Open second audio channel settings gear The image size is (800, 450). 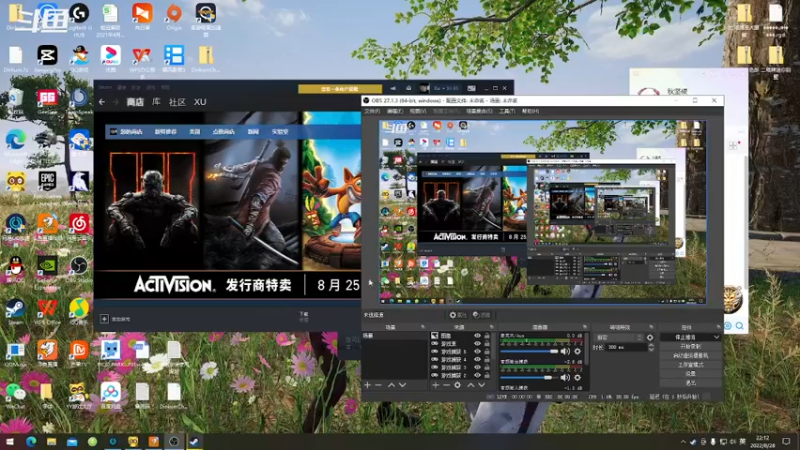(x=578, y=378)
